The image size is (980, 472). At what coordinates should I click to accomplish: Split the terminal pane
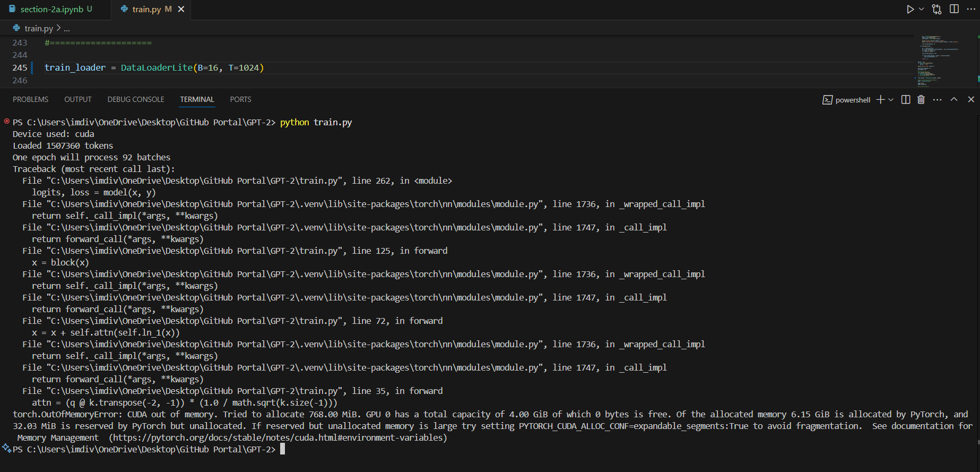[906, 99]
